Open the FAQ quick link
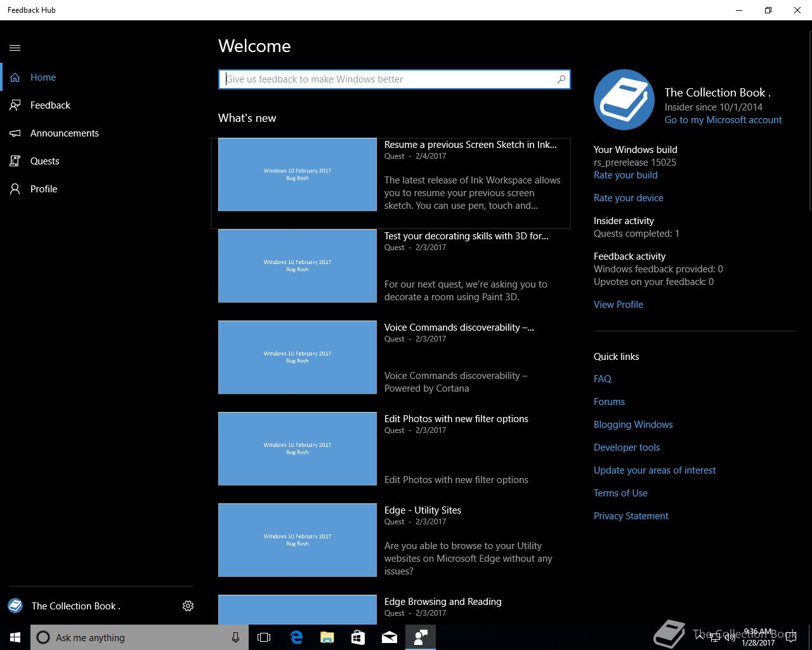Image resolution: width=812 pixels, height=650 pixels. click(603, 379)
